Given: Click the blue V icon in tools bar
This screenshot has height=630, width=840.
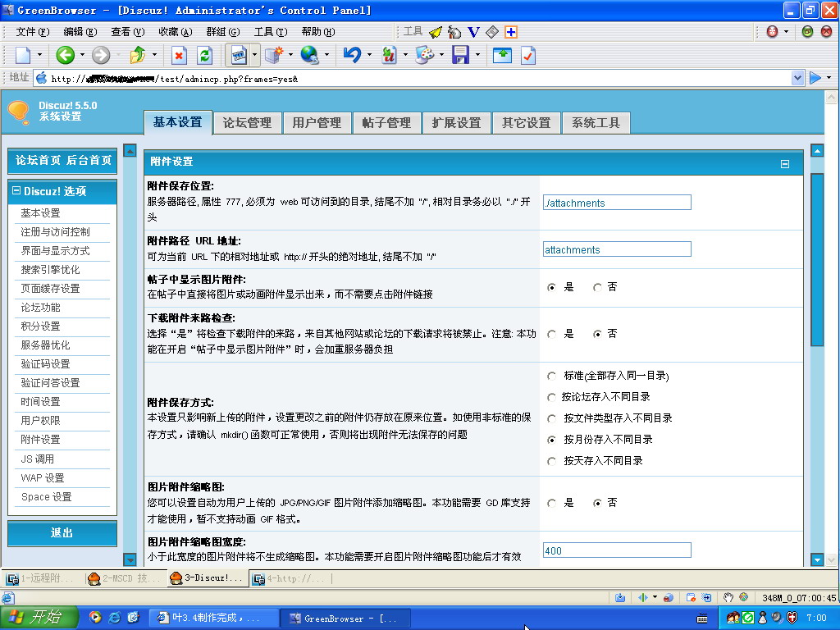Looking at the screenshot, I should pos(473,32).
